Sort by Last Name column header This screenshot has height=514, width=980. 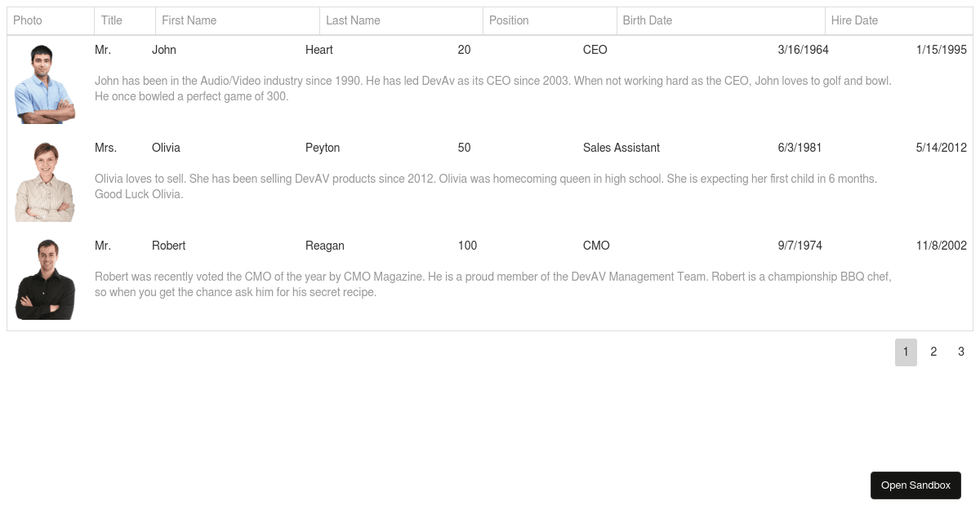(x=401, y=20)
